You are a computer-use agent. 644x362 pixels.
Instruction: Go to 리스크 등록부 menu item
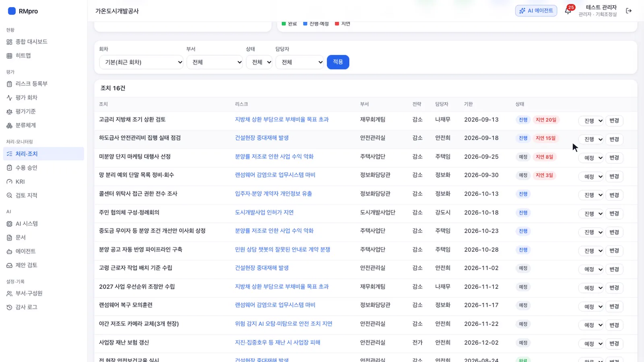(43, 84)
